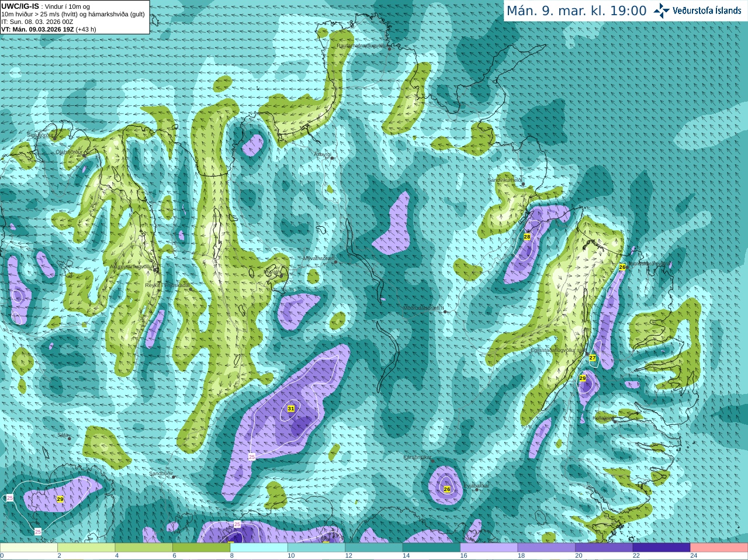This screenshot has width=748, height=560.
Task: Click the yellow 29 gust marker southwest of Sandbúðir
Action: tap(60, 499)
